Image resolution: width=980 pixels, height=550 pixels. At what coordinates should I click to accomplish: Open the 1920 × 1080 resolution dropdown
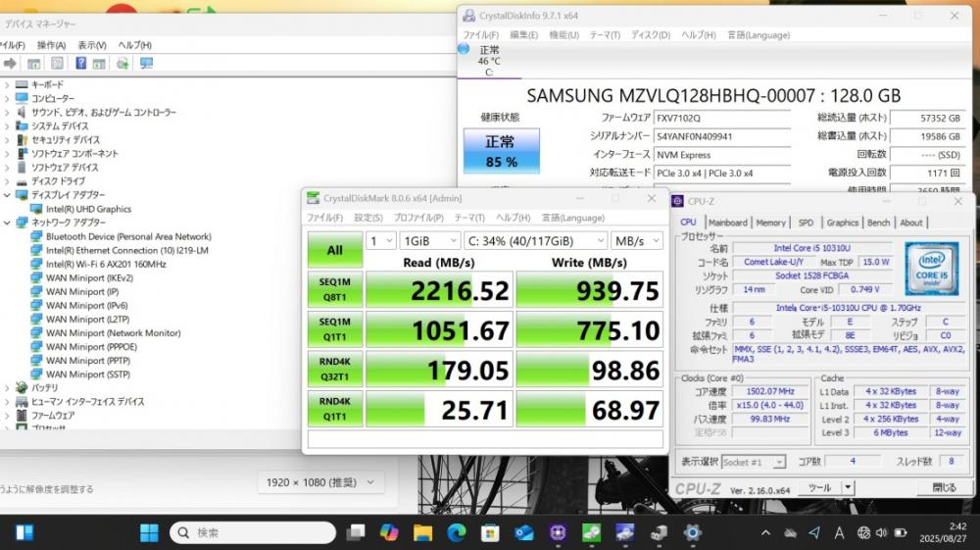click(320, 482)
